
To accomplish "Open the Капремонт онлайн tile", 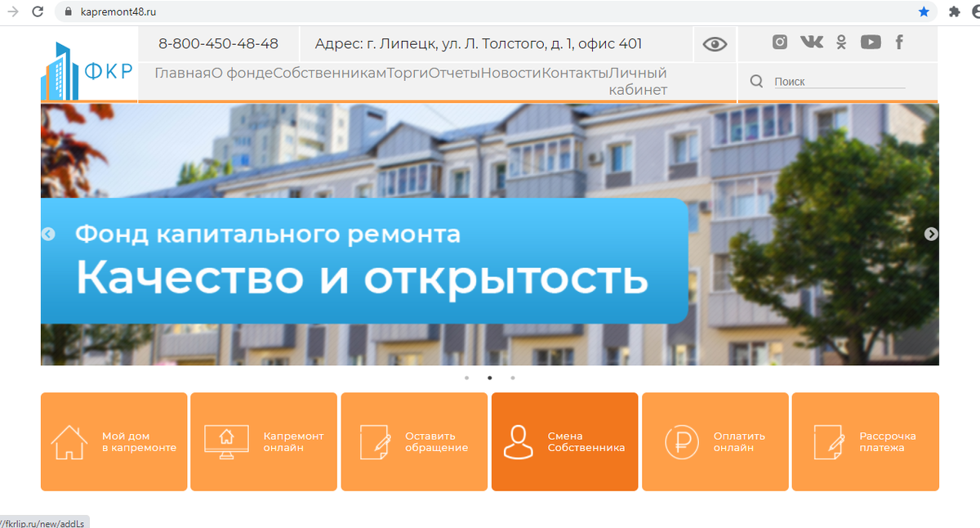I will point(264,441).
